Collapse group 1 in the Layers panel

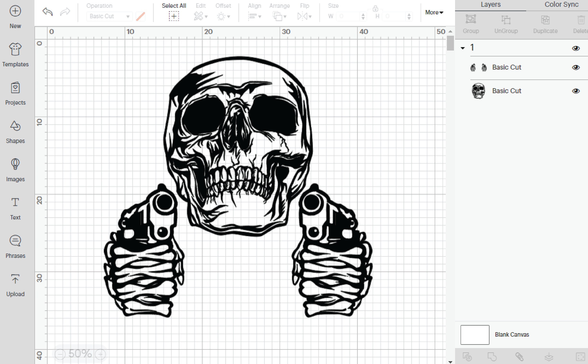[463, 48]
